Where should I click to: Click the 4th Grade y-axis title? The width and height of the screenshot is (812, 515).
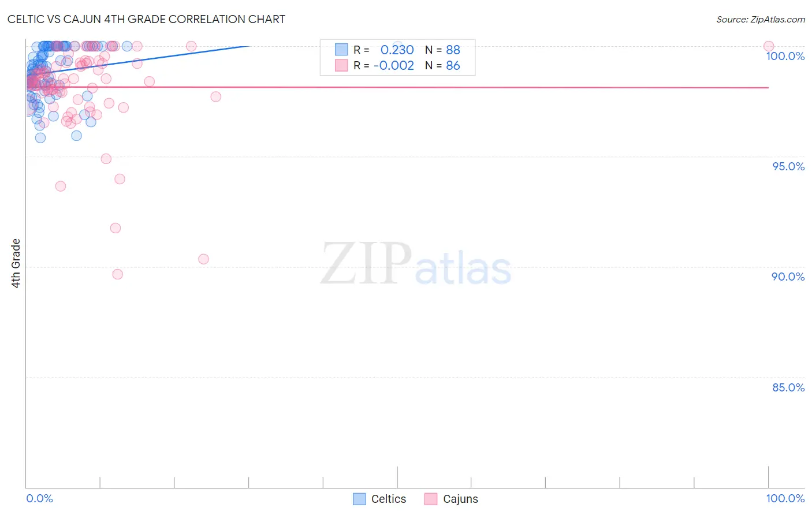(16, 263)
